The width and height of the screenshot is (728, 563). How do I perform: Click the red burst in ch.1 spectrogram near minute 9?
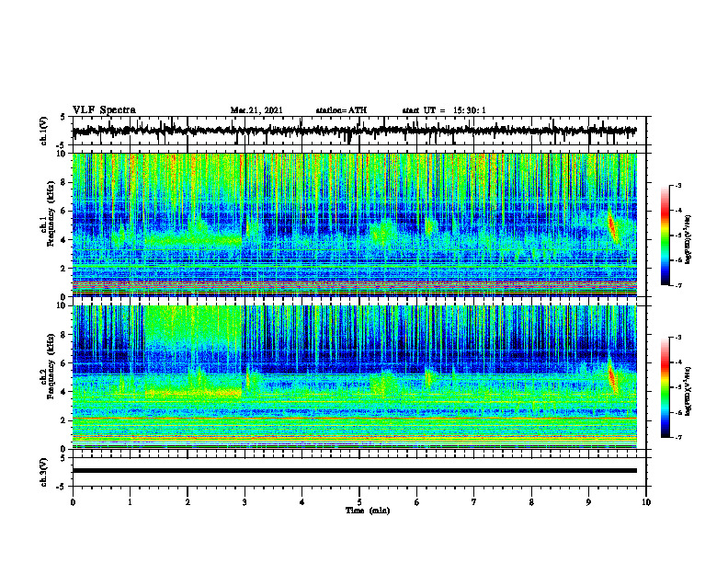(613, 227)
